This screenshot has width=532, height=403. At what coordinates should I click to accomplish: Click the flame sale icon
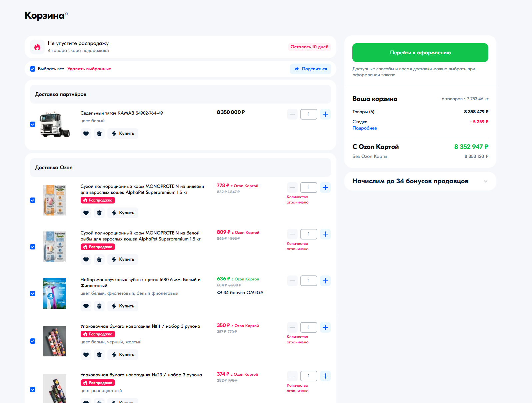(37, 47)
